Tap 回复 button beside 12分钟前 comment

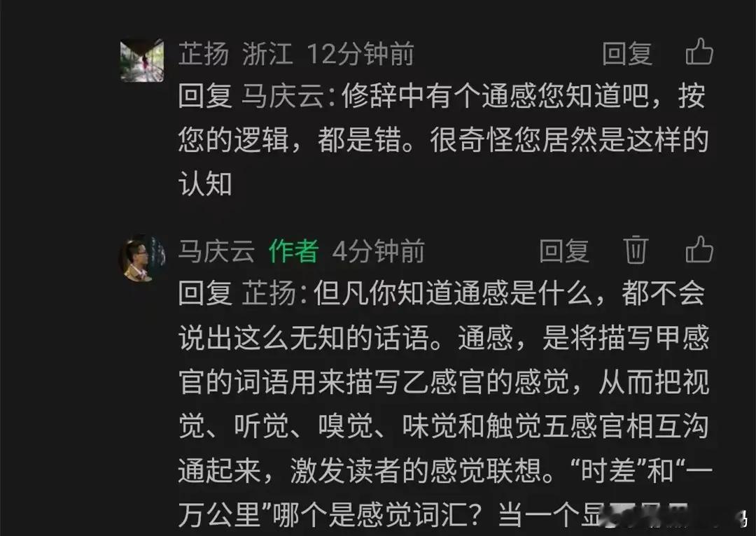pyautogui.click(x=627, y=53)
